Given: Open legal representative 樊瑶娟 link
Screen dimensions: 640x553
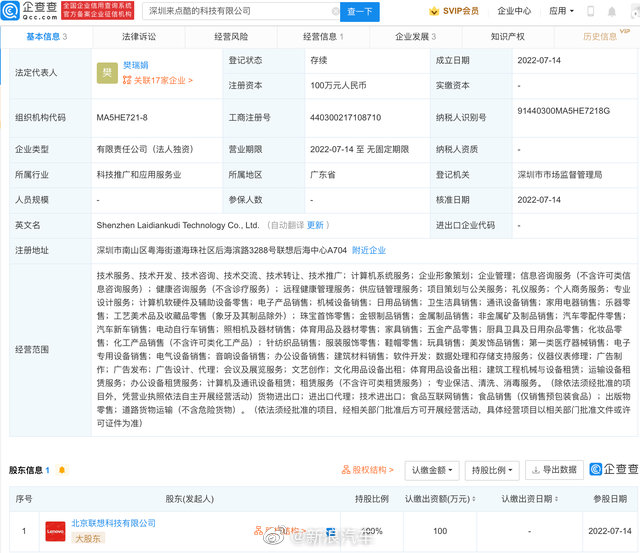Looking at the screenshot, I should coord(136,65).
